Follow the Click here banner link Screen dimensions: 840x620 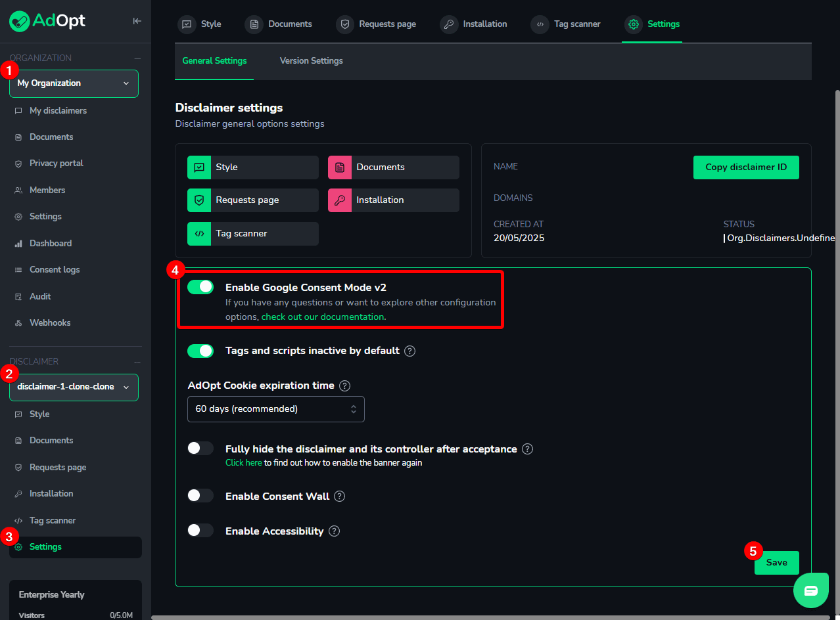coord(244,463)
